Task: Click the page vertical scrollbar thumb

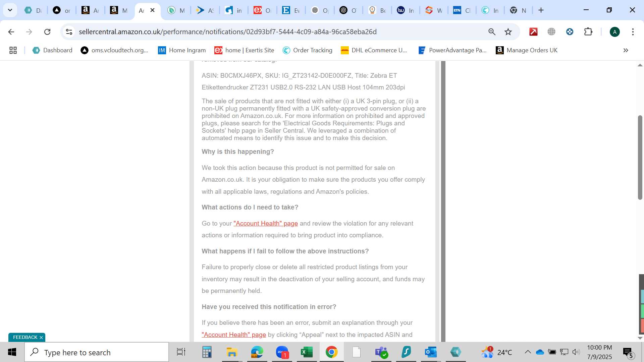Action: point(640,158)
